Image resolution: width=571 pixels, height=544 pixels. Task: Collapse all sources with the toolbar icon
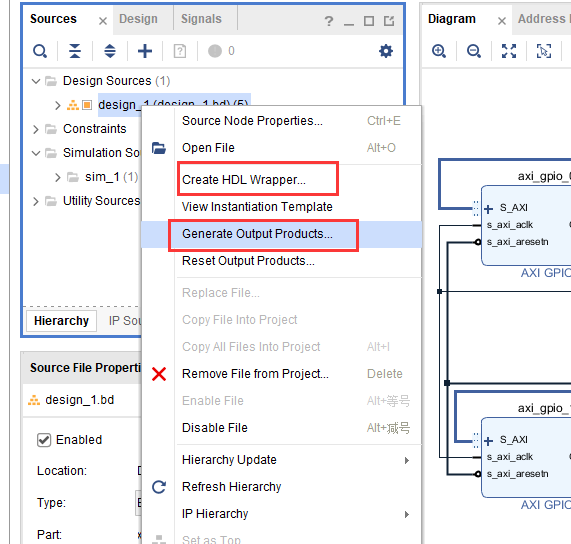pyautogui.click(x=75, y=51)
